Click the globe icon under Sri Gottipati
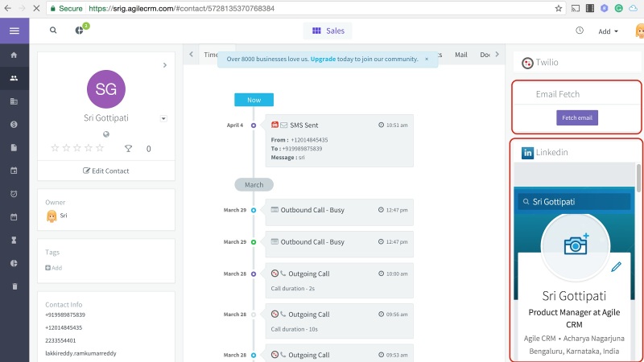The height and width of the screenshot is (362, 644). (x=106, y=134)
